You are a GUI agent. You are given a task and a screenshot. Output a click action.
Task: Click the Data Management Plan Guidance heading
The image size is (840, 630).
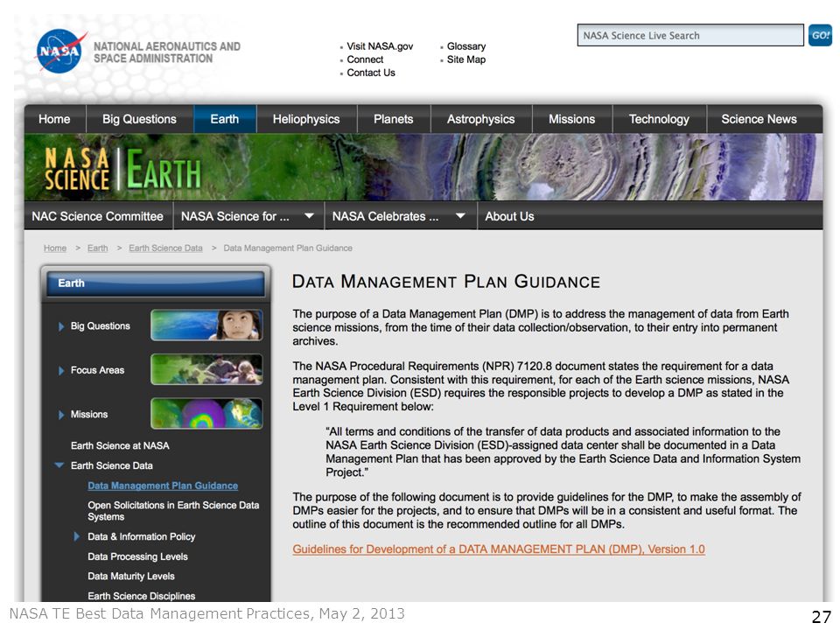(x=445, y=282)
